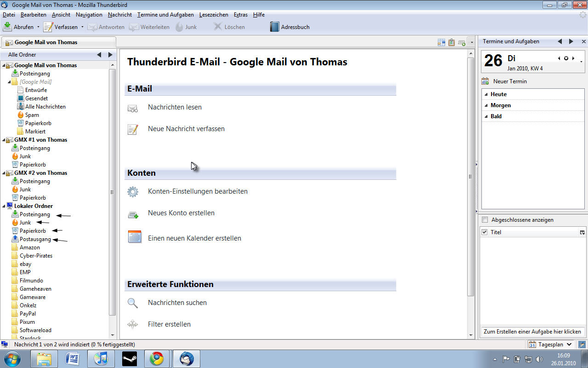The image size is (588, 368).
Task: Collapse the Google Mail von Thomas account
Action: pos(4,65)
